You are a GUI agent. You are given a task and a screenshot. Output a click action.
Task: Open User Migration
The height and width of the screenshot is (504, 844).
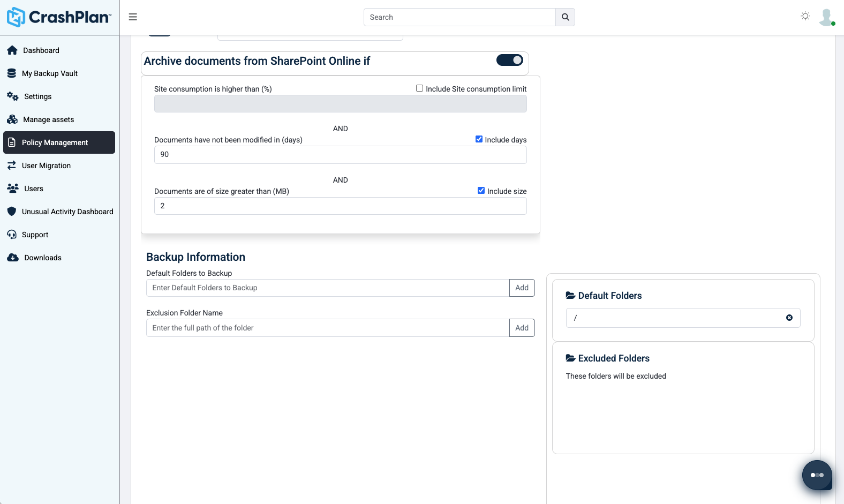click(59, 166)
